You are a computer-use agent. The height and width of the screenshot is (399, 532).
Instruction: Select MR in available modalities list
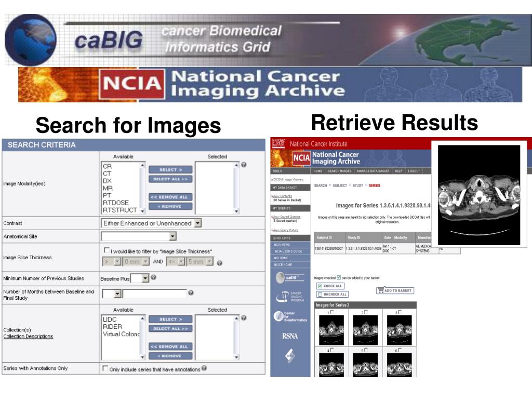click(108, 188)
